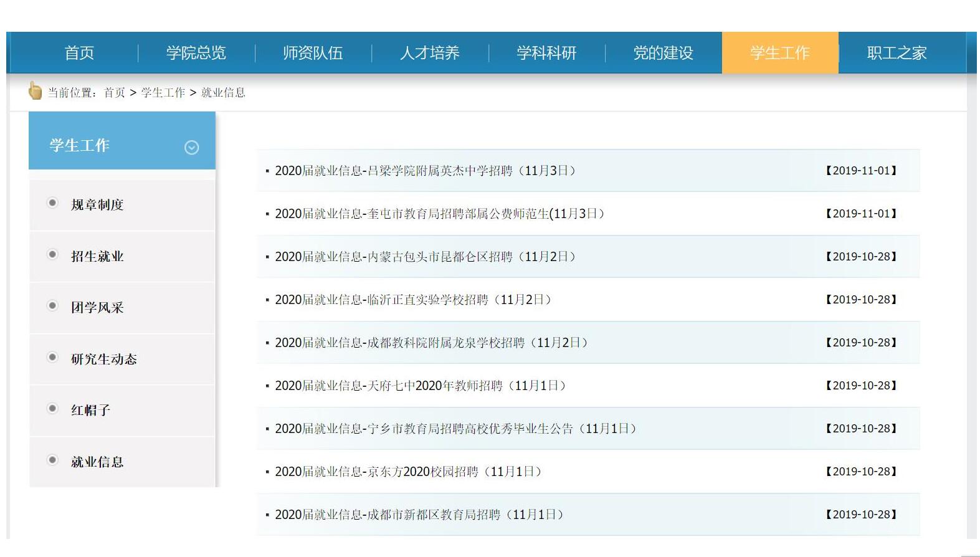Select the bullet beside 规章制度

pos(52,203)
